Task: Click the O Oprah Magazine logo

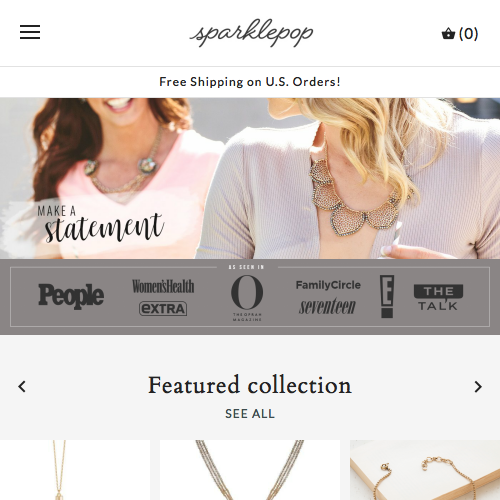Action: tap(247, 298)
